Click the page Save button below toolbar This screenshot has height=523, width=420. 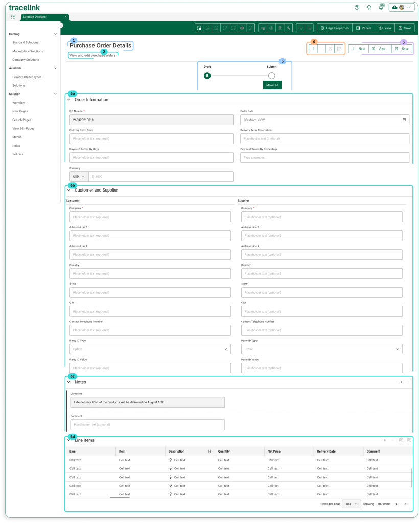[402, 49]
